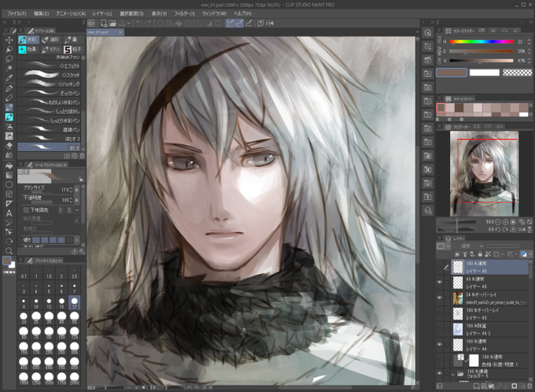The width and height of the screenshot is (535, 392).
Task: Select the Figure ellipse tool
Action: (x=9, y=185)
